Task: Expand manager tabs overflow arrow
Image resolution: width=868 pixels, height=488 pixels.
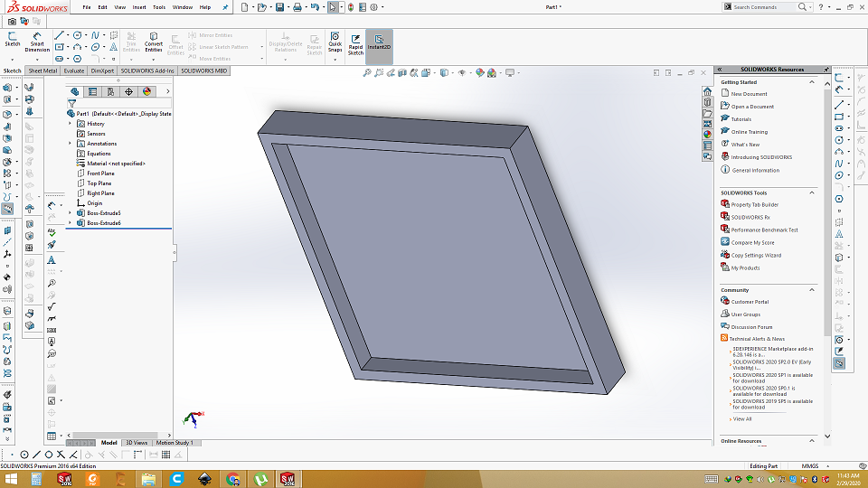Action: 168,92
